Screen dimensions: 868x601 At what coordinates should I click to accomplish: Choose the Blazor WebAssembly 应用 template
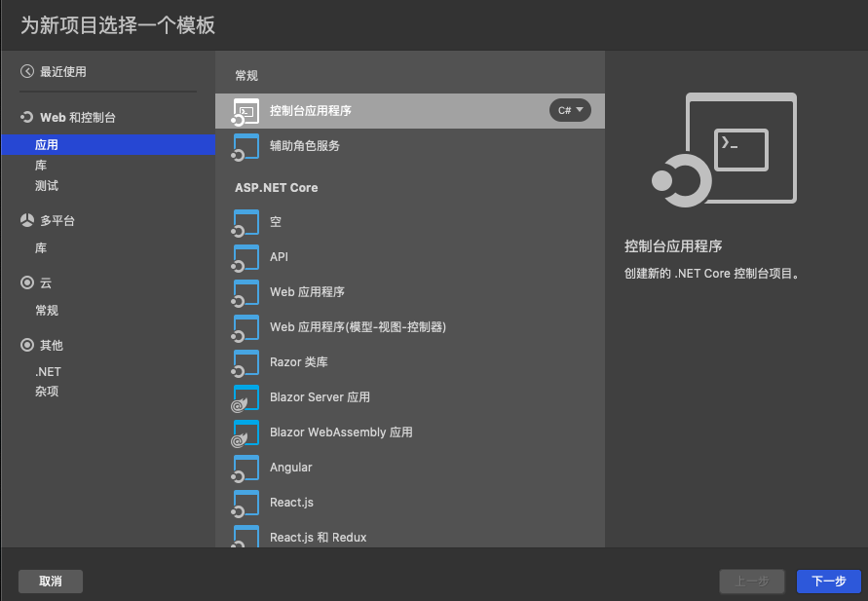(x=409, y=432)
